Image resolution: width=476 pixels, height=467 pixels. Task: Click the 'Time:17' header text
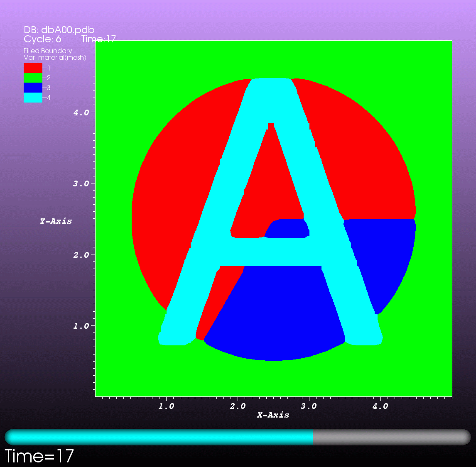(99, 39)
